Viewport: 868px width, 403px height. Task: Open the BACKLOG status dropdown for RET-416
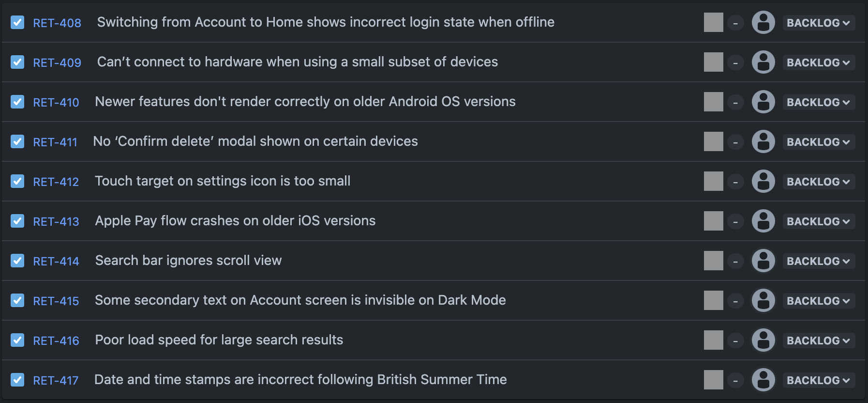click(x=818, y=340)
